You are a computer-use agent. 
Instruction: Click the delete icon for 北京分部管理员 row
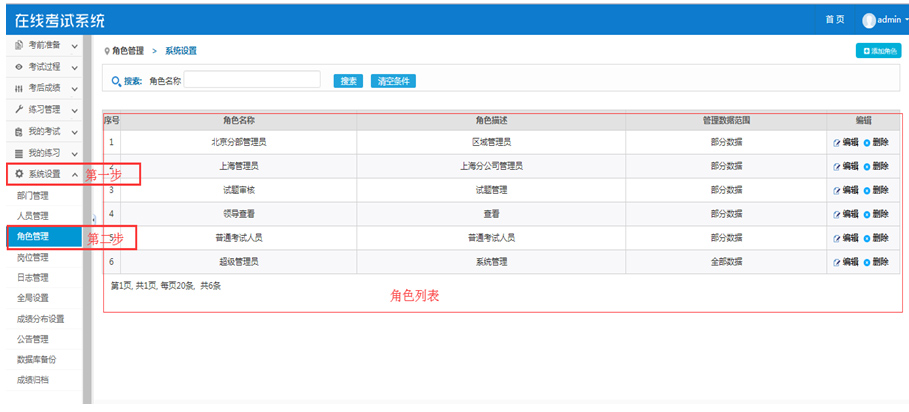(867, 143)
